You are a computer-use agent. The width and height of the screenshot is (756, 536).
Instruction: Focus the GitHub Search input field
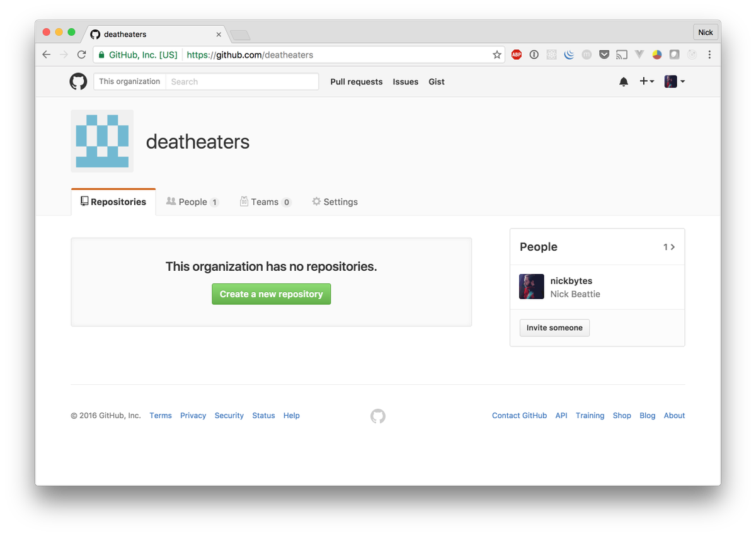[242, 81]
